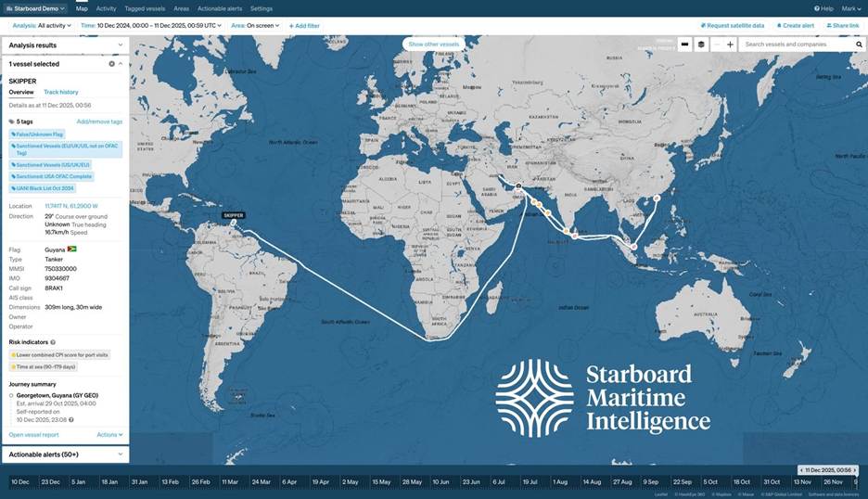The image size is (868, 499).
Task: Click Show other vessels button
Action: (x=433, y=45)
